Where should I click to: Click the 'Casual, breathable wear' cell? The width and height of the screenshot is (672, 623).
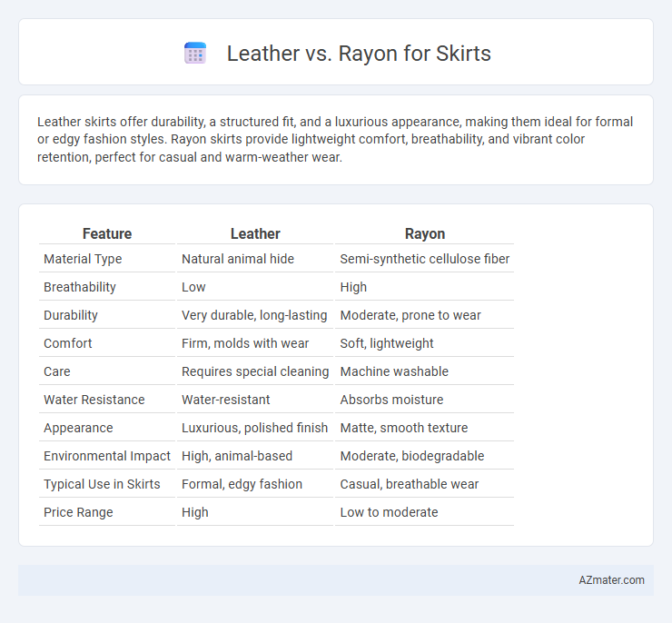410,484
